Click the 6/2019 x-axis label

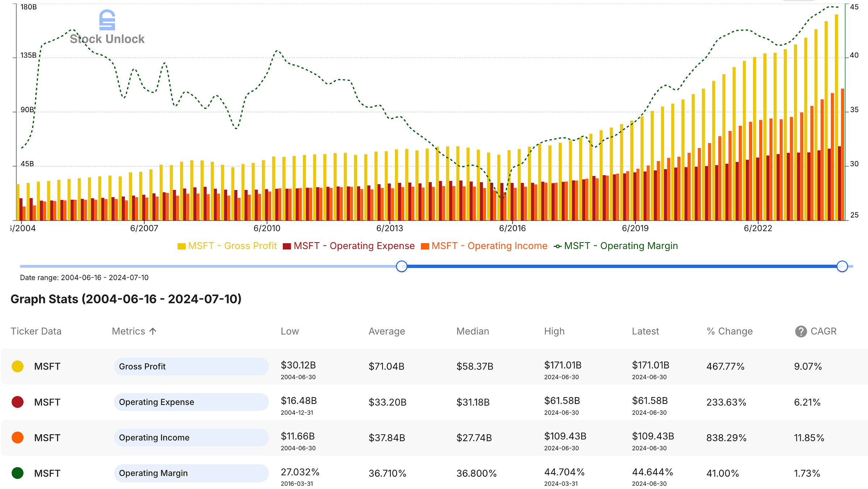click(635, 228)
